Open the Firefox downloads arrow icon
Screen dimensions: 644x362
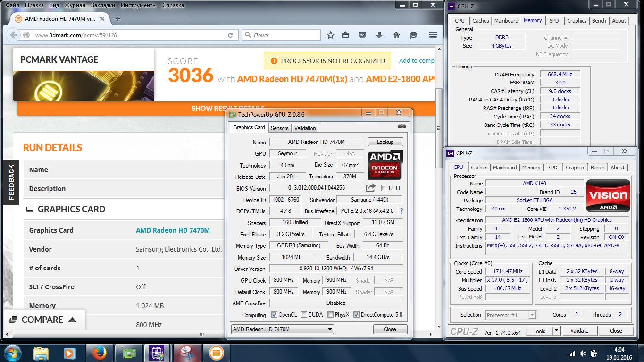(379, 35)
